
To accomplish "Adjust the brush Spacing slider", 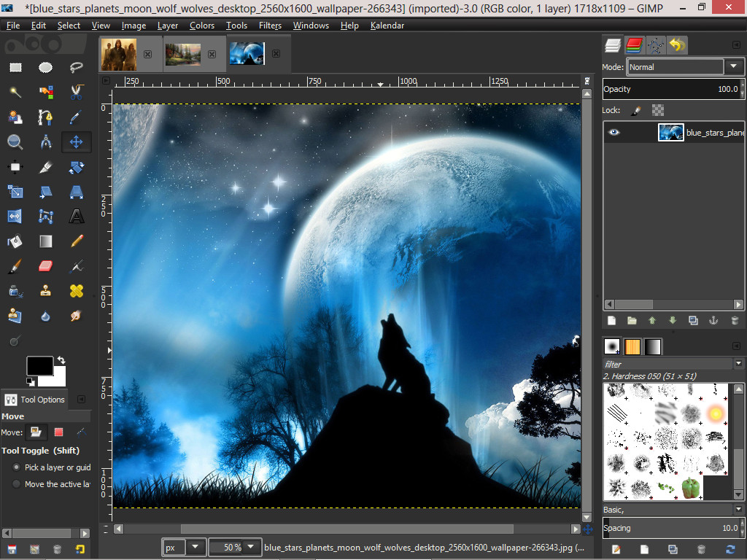I will tap(672, 528).
